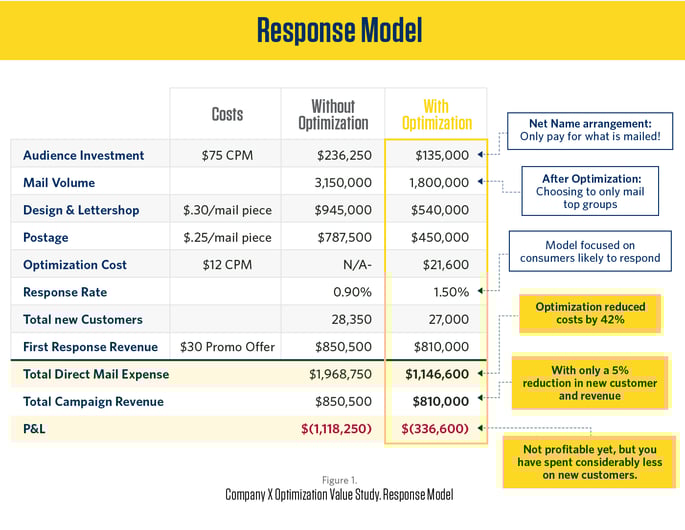Image resolution: width=685 pixels, height=530 pixels.
Task: Click the '5% reduction in new customer' callout
Action: coord(590,383)
